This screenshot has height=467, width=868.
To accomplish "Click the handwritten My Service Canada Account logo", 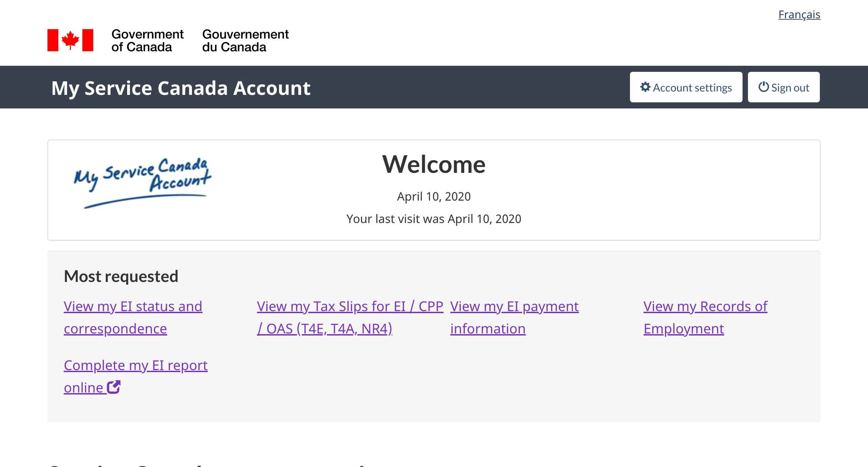I will (142, 182).
